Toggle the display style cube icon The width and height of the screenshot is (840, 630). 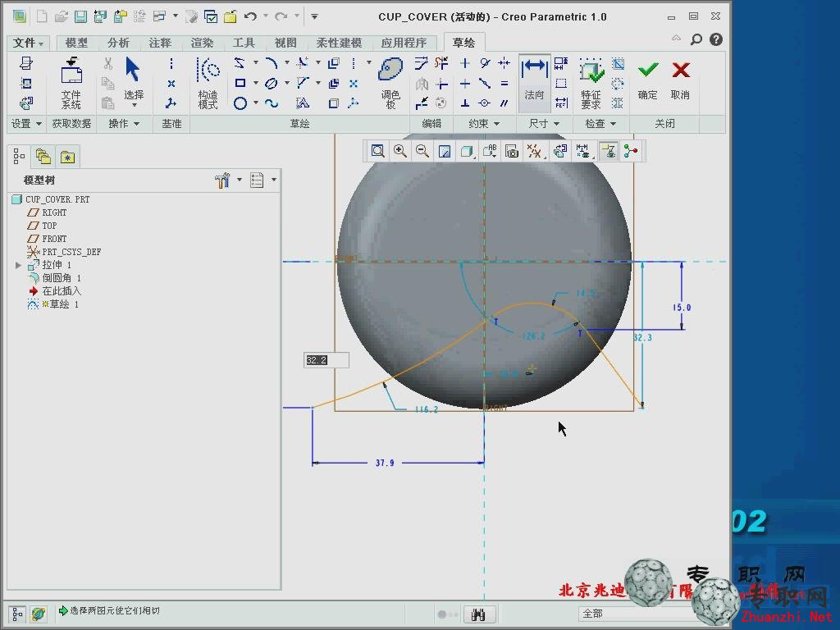pyautogui.click(x=467, y=151)
